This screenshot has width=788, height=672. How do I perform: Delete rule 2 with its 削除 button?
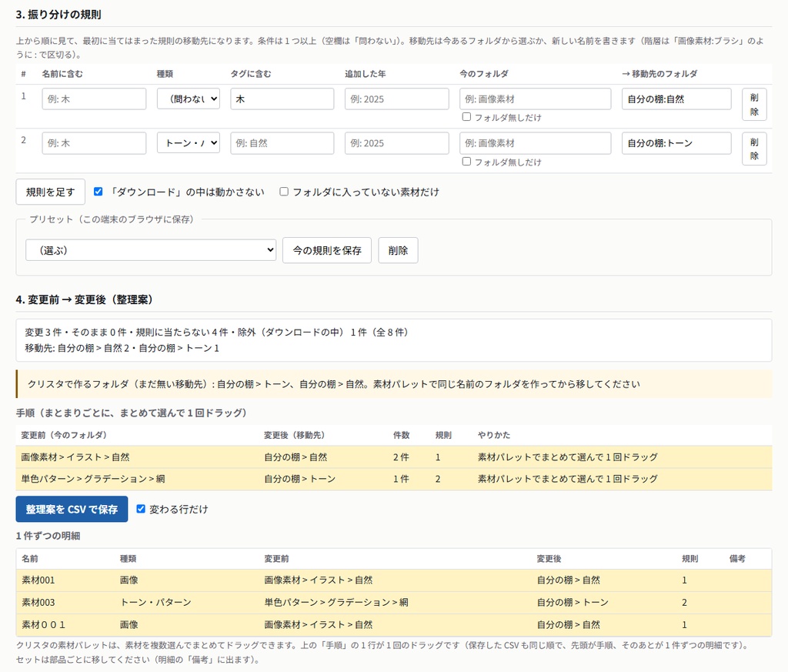pos(754,149)
